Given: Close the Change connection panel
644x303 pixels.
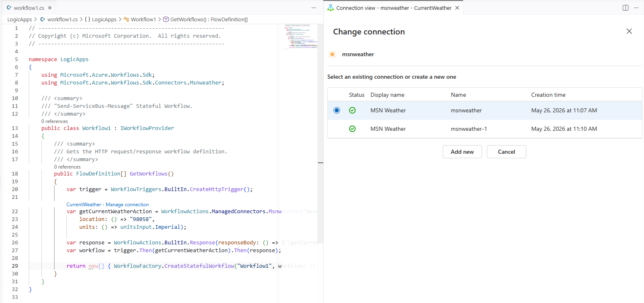Looking at the screenshot, I should (x=629, y=31).
